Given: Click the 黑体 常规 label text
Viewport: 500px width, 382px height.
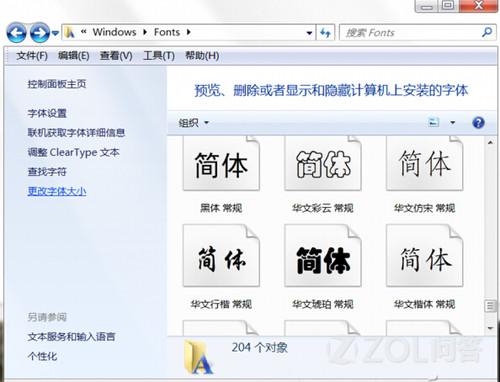Looking at the screenshot, I should coord(221,208).
